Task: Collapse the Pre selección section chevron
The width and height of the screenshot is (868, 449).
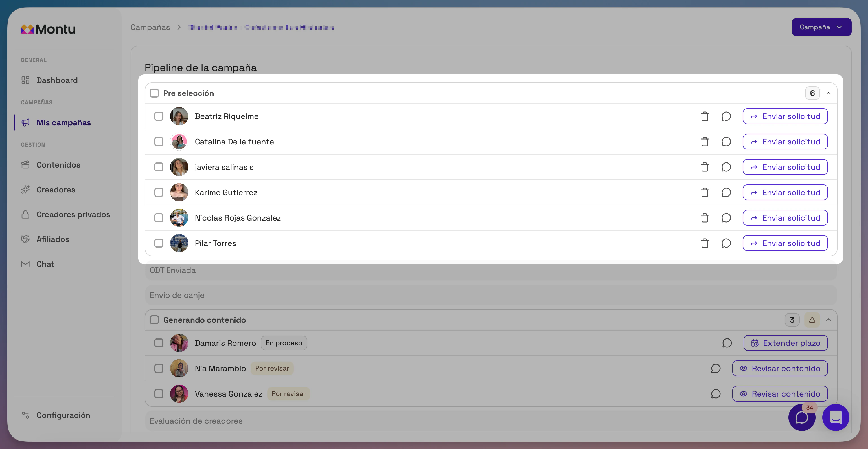Action: pyautogui.click(x=828, y=93)
